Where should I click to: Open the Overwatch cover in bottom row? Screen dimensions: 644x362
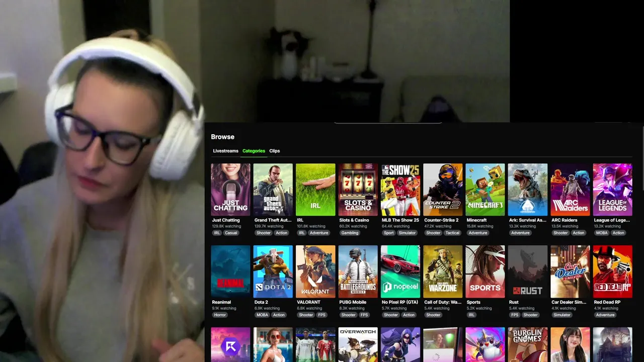pos(358,345)
